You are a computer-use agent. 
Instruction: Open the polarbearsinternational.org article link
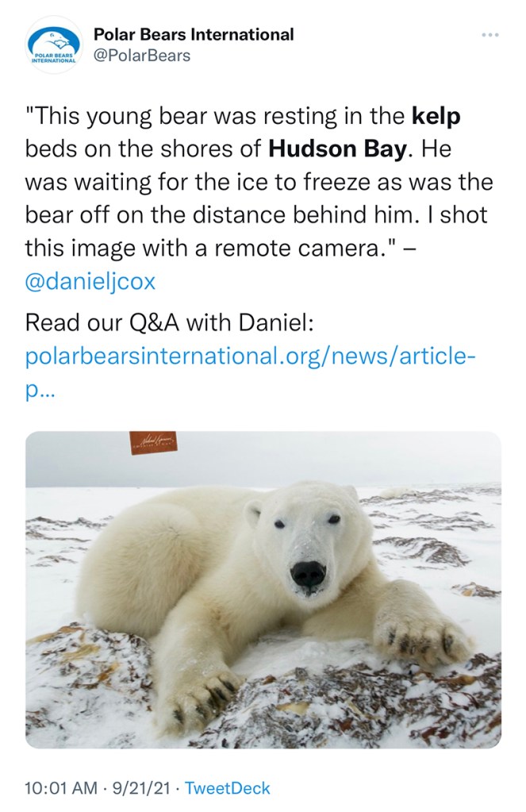coord(251,356)
